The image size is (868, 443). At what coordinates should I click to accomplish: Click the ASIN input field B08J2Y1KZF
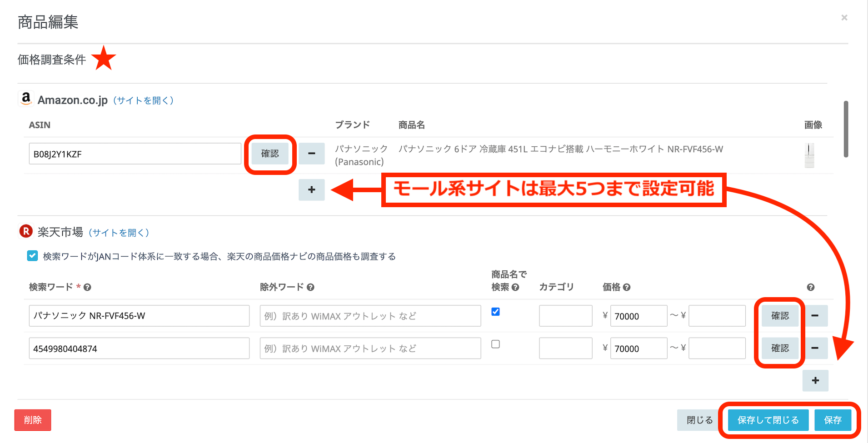(135, 154)
